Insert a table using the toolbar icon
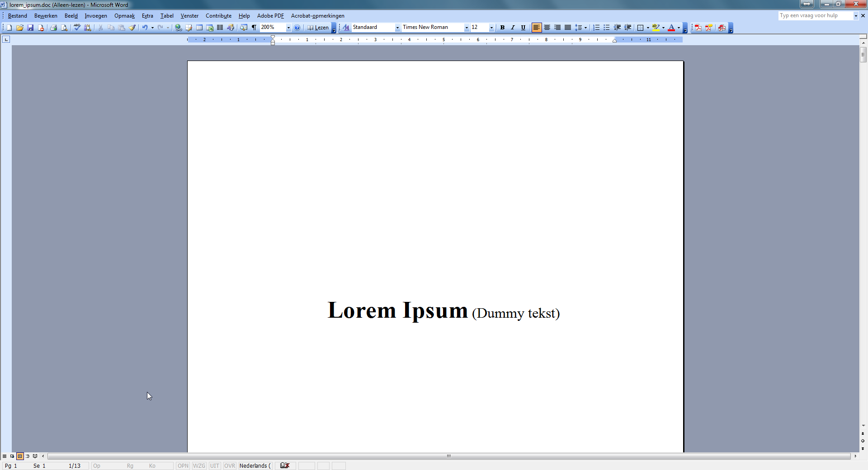Image resolution: width=868 pixels, height=470 pixels. point(199,28)
